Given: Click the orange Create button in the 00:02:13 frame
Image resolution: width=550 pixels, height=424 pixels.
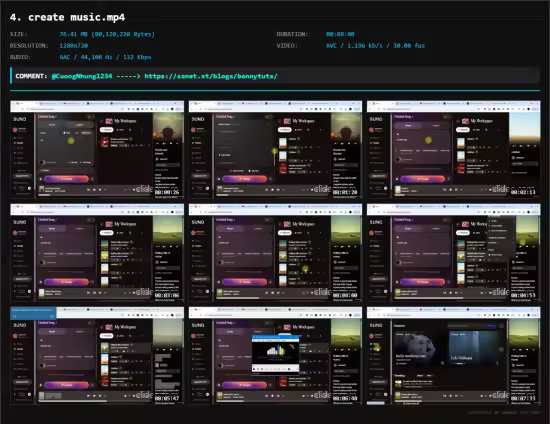Looking at the screenshot, I should point(422,179).
